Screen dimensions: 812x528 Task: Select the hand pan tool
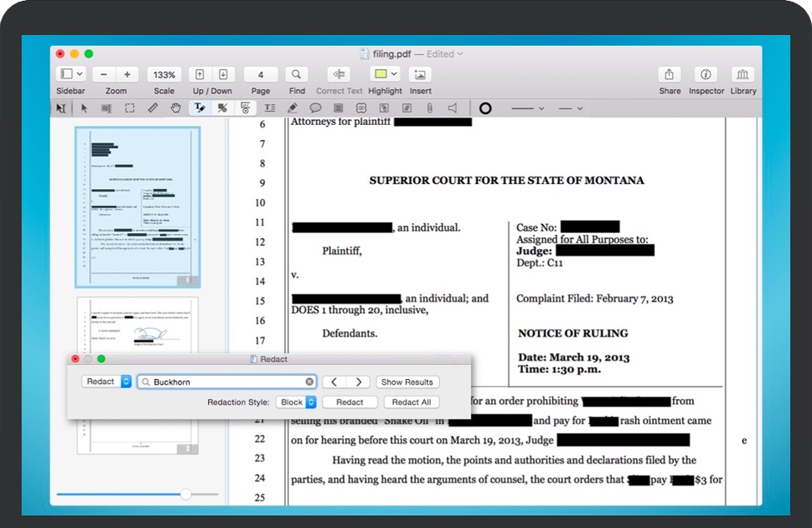point(176,108)
